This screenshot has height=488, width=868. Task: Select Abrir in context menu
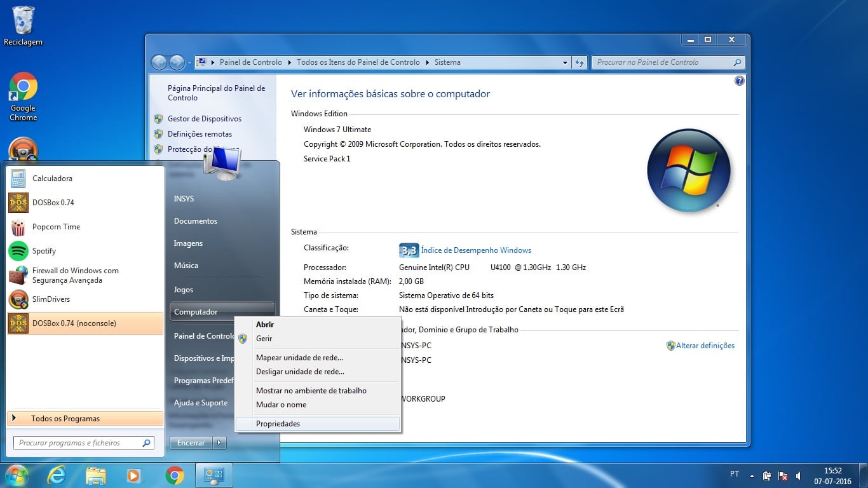coord(318,325)
